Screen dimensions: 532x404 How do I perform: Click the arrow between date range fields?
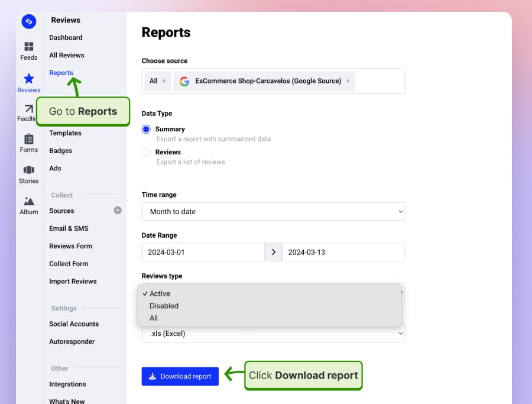(x=274, y=252)
